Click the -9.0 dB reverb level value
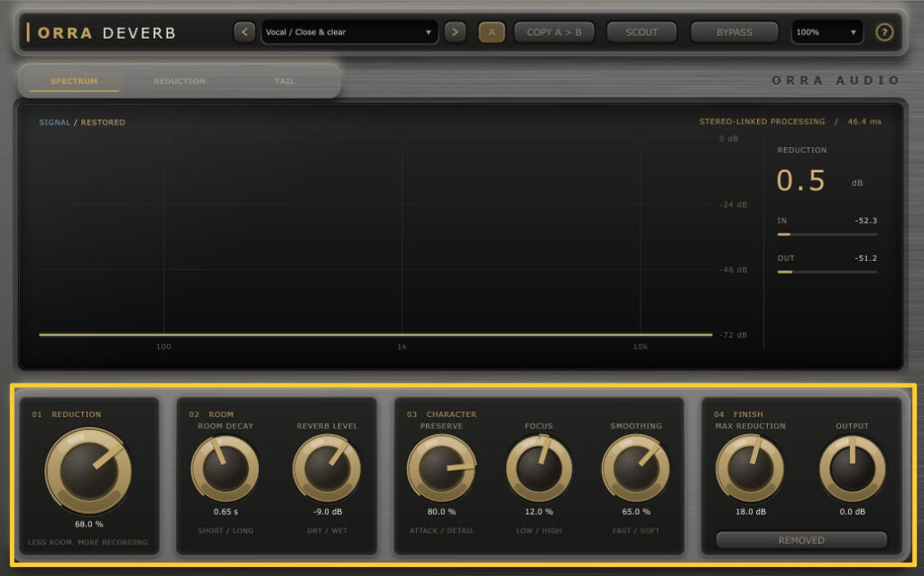The width and height of the screenshot is (924, 576). pos(328,511)
